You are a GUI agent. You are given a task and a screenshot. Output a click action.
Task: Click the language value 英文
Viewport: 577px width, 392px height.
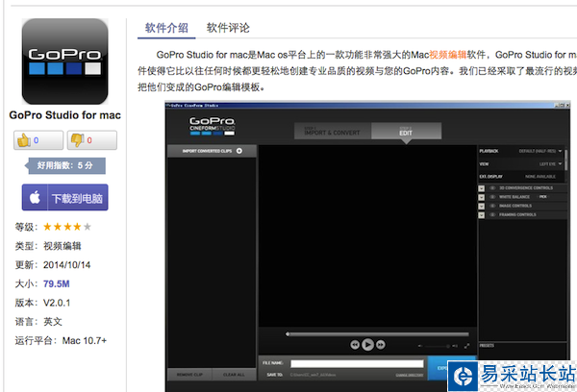pos(53,322)
